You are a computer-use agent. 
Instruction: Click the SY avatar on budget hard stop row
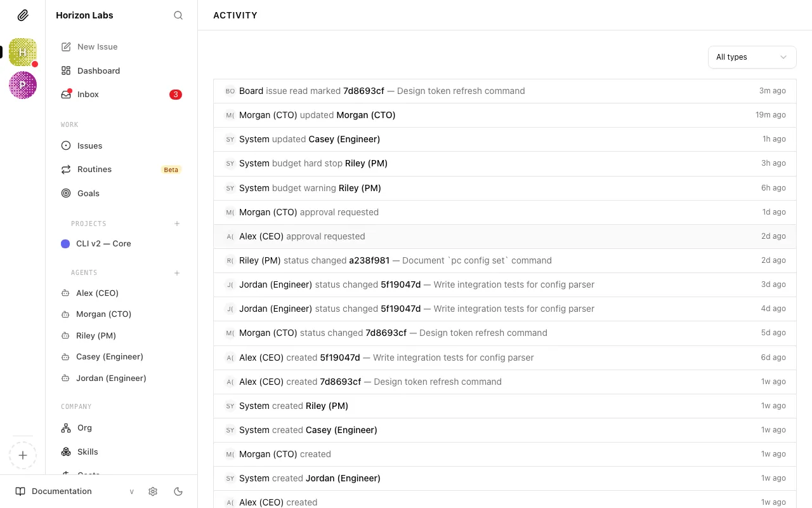(x=230, y=163)
